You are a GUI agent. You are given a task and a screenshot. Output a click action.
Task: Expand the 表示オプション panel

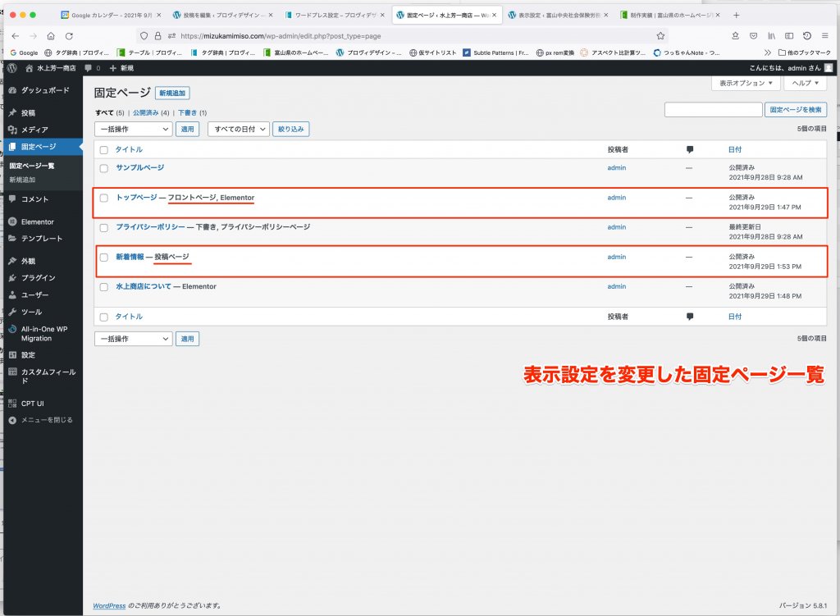pos(745,84)
